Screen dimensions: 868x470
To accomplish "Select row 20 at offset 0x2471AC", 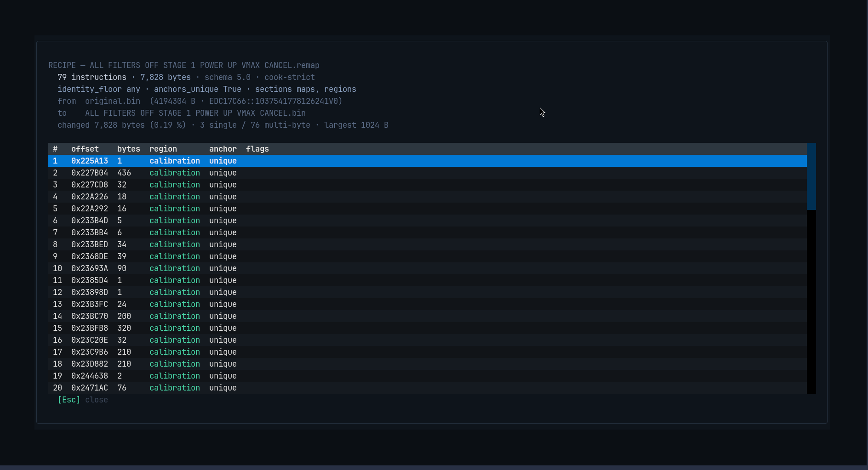I will 427,388.
